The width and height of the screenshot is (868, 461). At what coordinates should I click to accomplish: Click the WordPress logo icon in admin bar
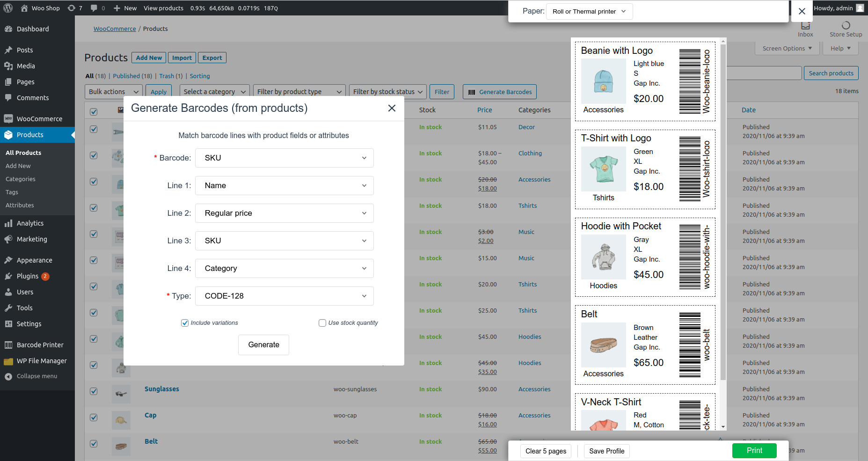[8, 8]
